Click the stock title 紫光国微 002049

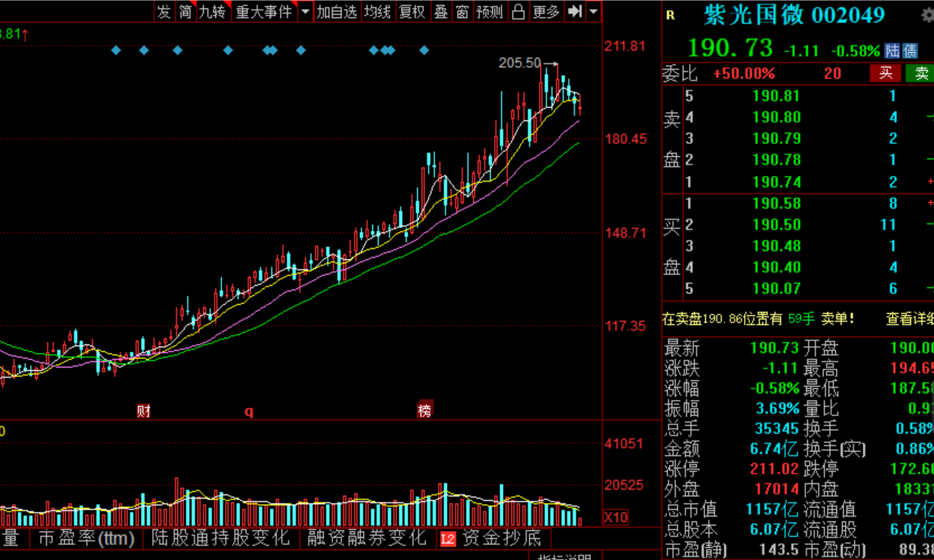point(794,15)
